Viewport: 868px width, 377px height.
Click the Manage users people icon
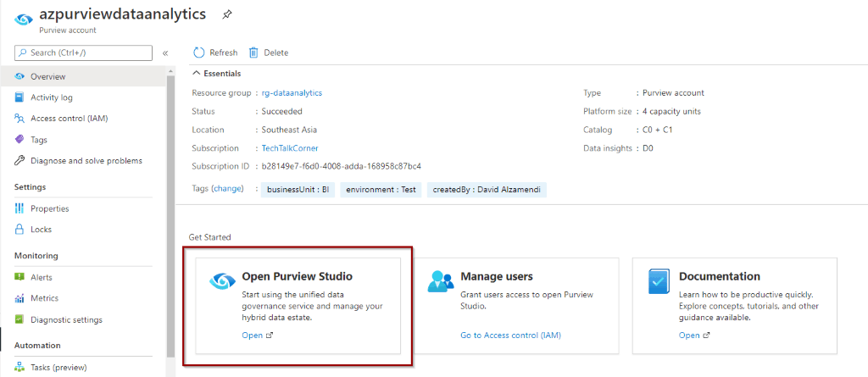[441, 280]
